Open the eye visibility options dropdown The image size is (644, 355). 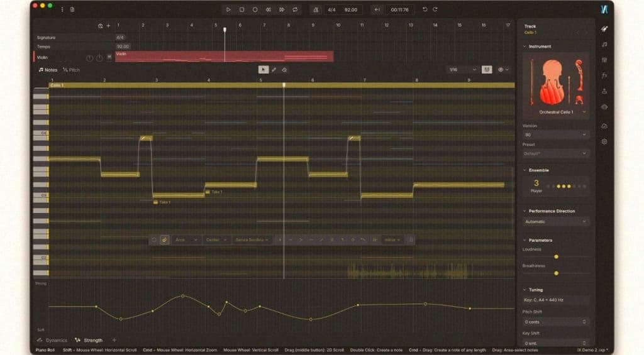(x=503, y=70)
